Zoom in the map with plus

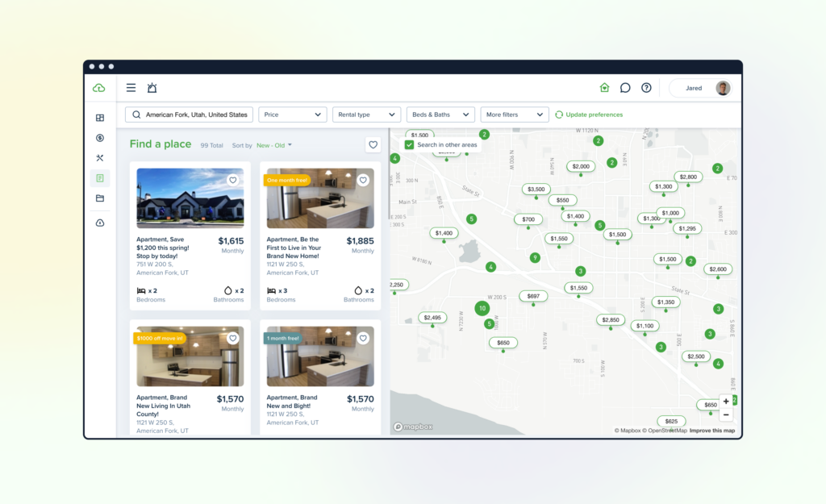(726, 402)
